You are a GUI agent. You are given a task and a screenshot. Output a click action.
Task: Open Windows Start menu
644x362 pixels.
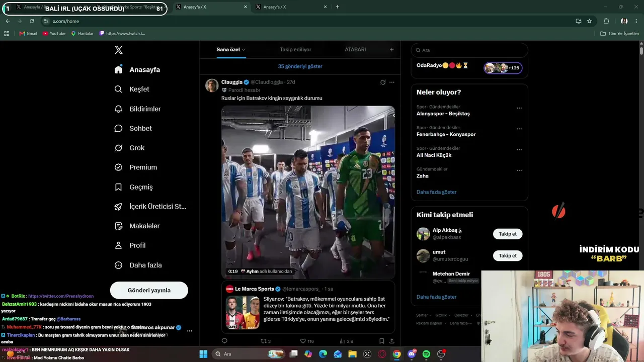pos(203,354)
